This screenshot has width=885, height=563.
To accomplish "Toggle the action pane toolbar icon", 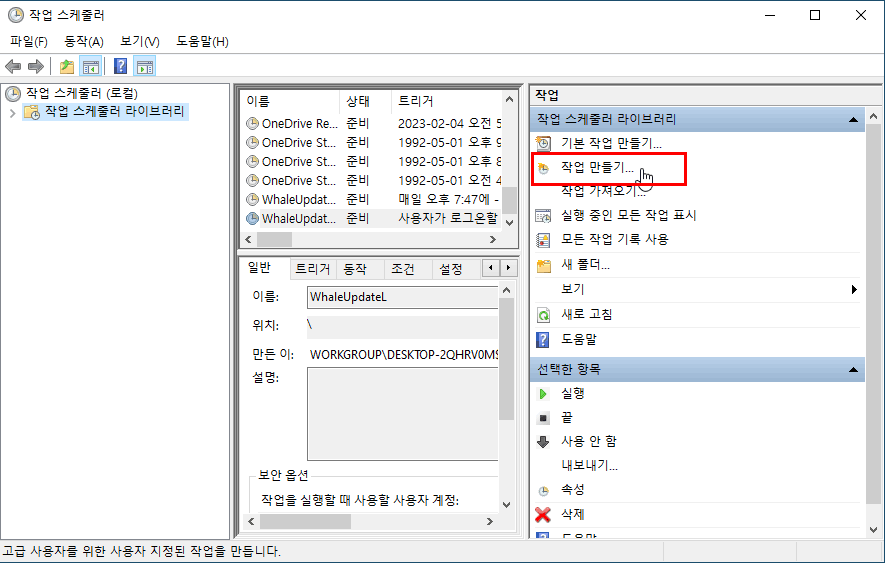I will pyautogui.click(x=144, y=67).
